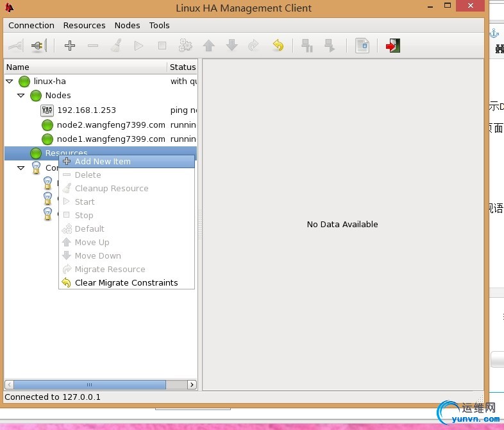Viewport: 504px width, 430px height.
Task: Click the lightbulb icon of Constraints node
Action: 36,168
